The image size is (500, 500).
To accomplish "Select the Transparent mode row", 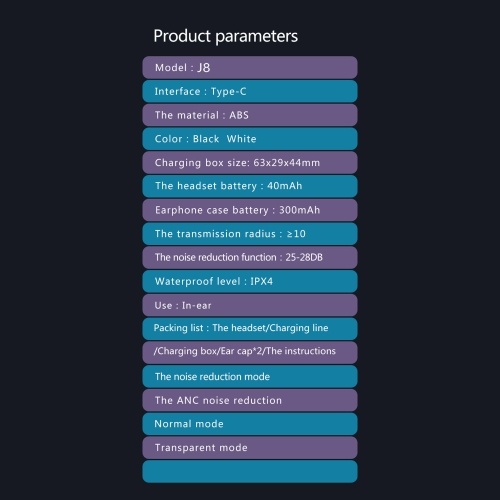I will coord(250,448).
